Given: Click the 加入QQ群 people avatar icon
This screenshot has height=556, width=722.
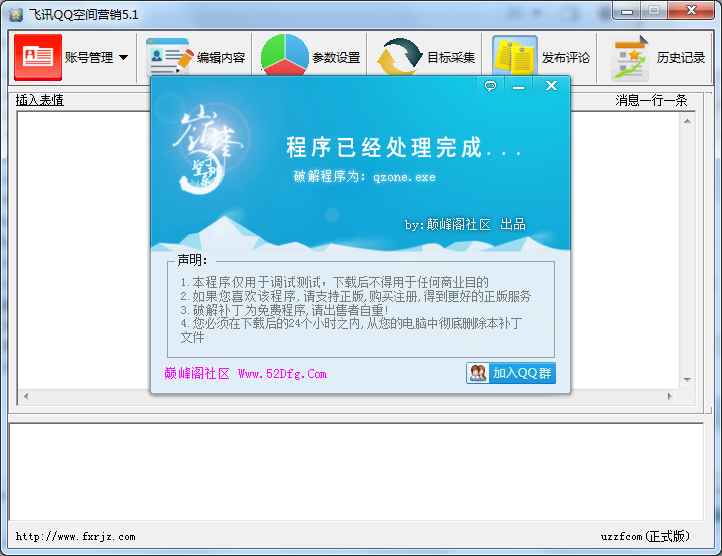Looking at the screenshot, I should click(x=478, y=373).
